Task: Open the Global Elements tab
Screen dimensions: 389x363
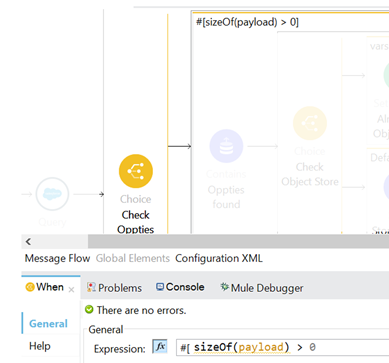Action: (x=133, y=258)
